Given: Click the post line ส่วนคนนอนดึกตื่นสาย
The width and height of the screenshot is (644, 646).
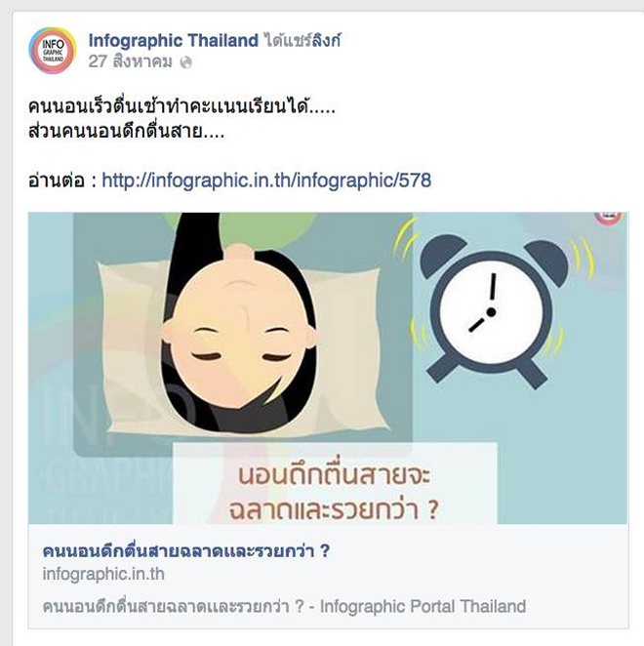Looking at the screenshot, I should pos(127,131).
